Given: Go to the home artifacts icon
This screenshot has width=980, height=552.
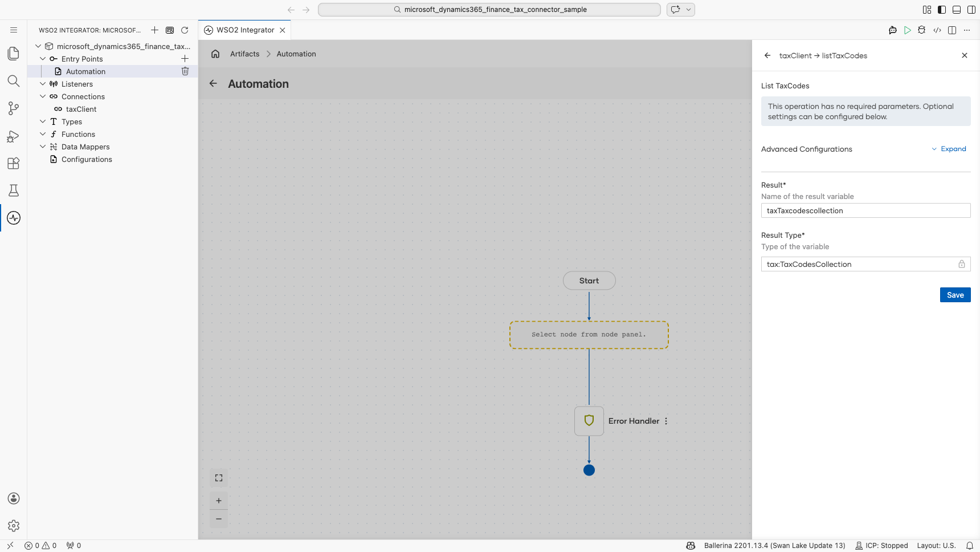Looking at the screenshot, I should (x=215, y=54).
